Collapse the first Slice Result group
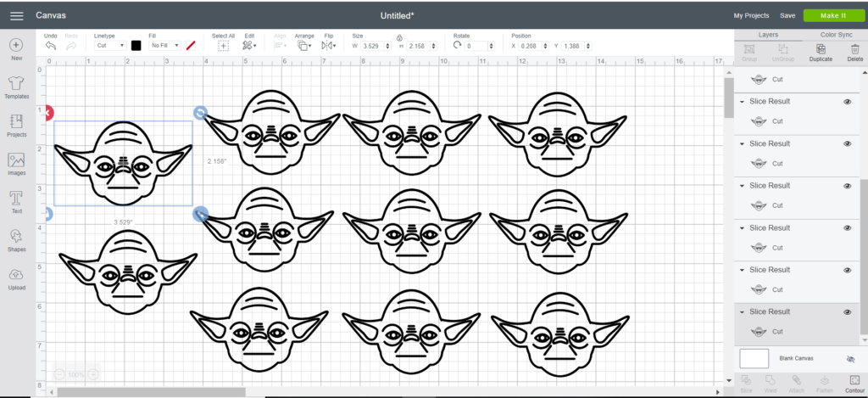 coord(743,102)
